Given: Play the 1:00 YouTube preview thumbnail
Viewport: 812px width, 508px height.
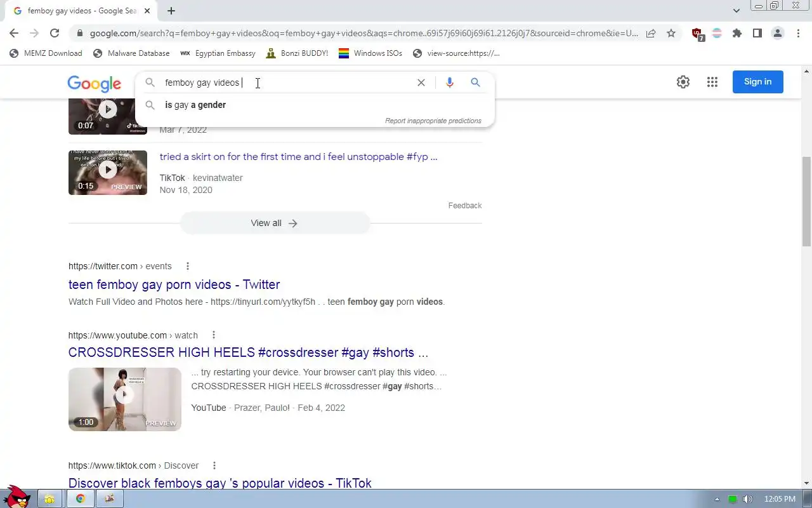Looking at the screenshot, I should click(x=125, y=399).
